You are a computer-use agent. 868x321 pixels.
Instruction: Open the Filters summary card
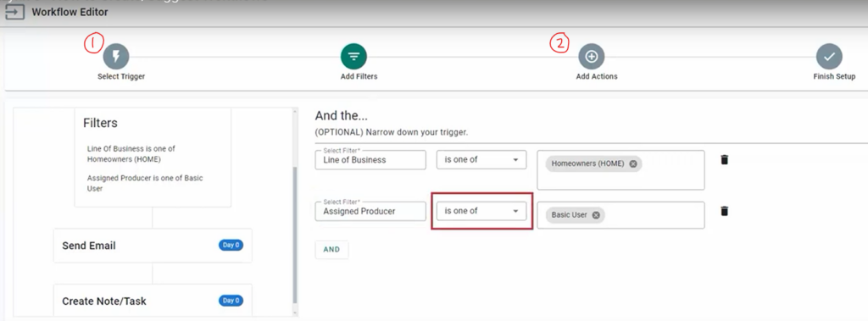[x=153, y=158]
